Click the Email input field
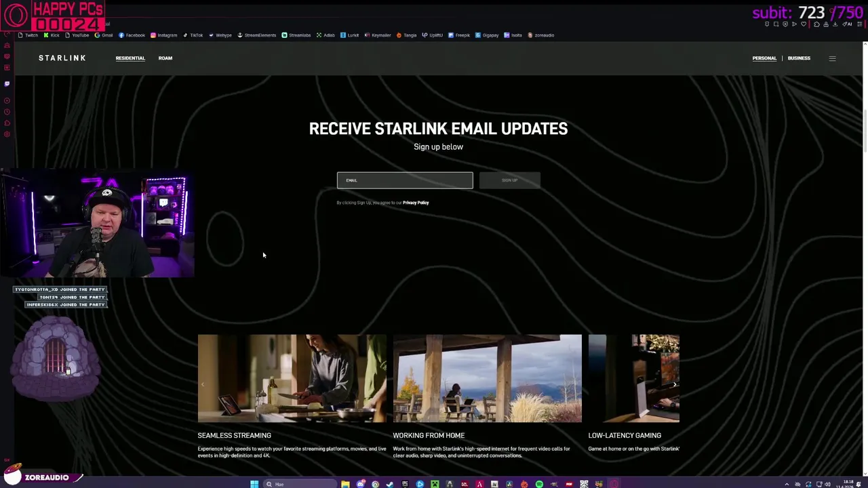This screenshot has height=488, width=868. (x=405, y=180)
